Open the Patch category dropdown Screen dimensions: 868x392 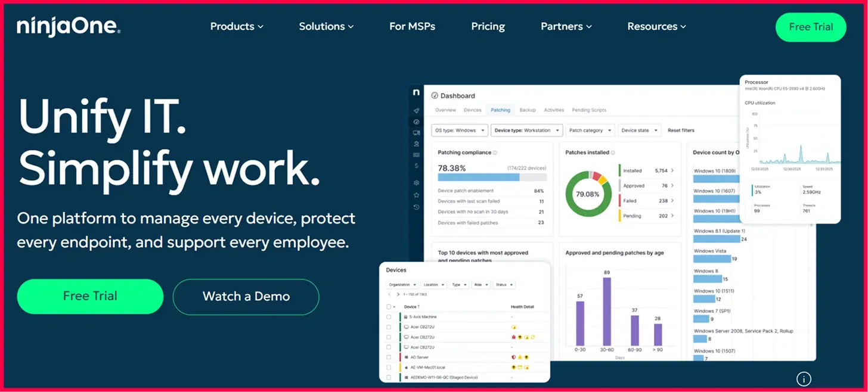tap(590, 130)
